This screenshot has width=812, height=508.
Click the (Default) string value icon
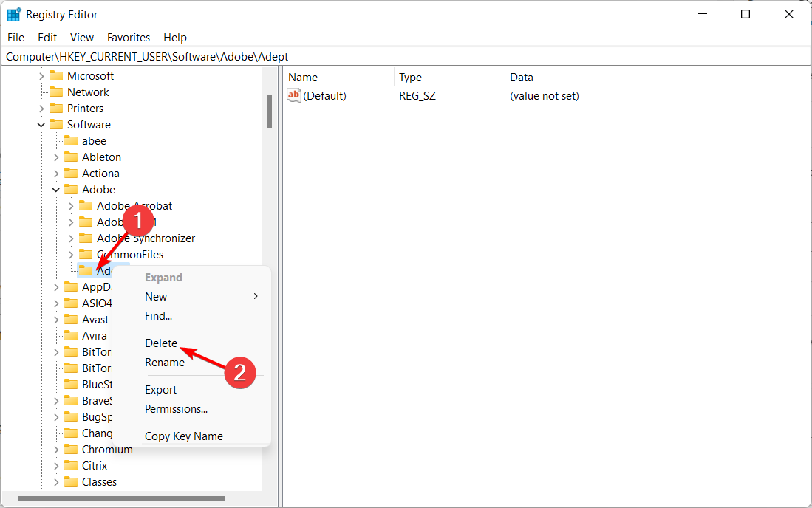tap(293, 95)
